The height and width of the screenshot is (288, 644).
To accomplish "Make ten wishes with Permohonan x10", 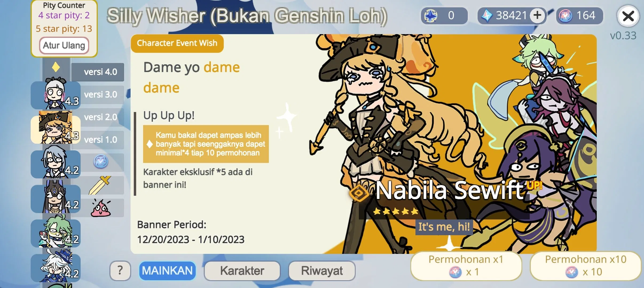I will tap(586, 266).
